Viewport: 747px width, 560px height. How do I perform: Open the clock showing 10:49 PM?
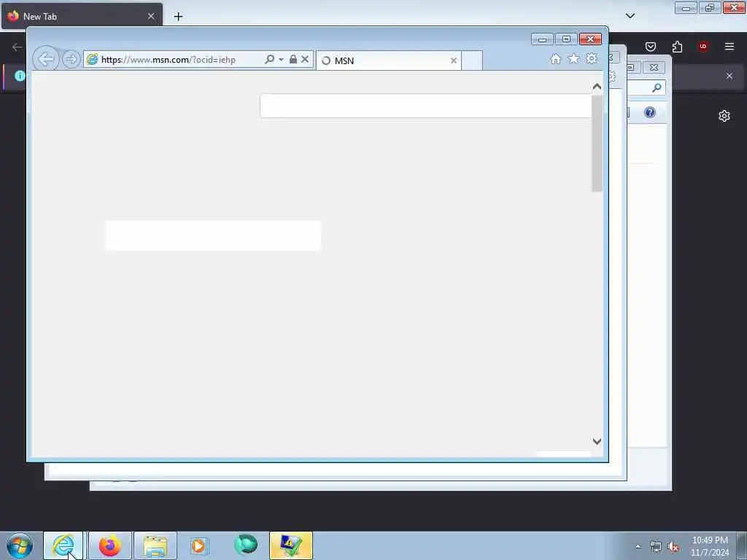[710, 546]
